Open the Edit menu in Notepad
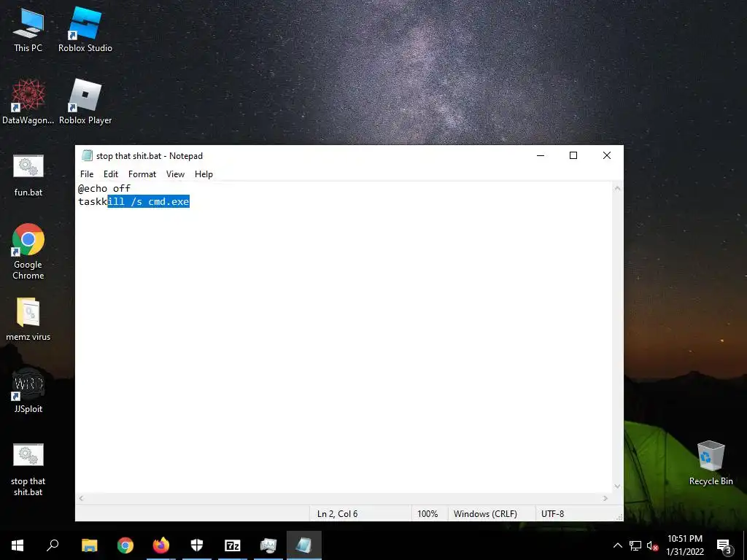 click(111, 174)
